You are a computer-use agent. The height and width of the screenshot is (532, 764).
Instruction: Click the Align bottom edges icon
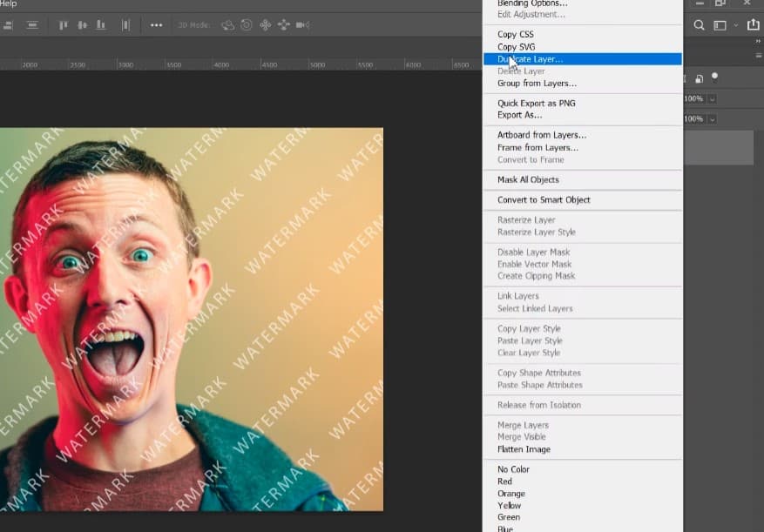(103, 25)
